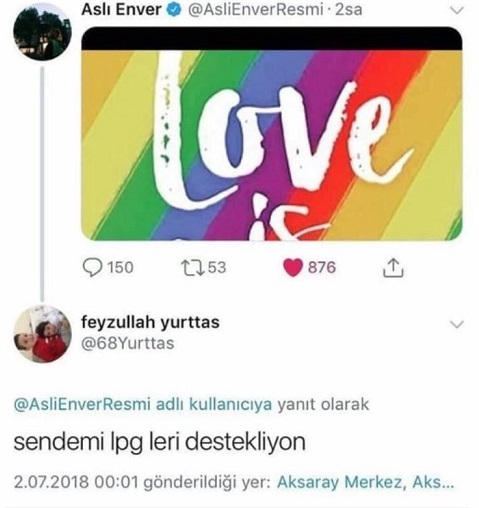Click the Aslı Enver display name

(122, 10)
